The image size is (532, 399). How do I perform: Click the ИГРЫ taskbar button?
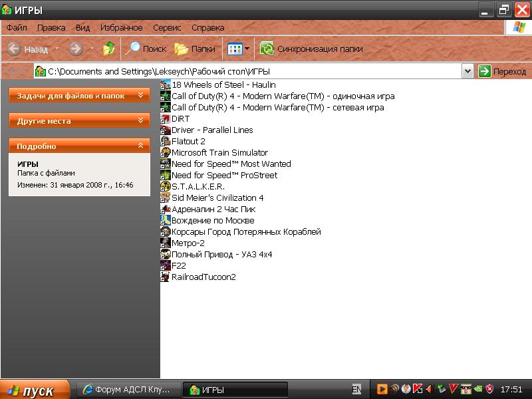pyautogui.click(x=235, y=389)
